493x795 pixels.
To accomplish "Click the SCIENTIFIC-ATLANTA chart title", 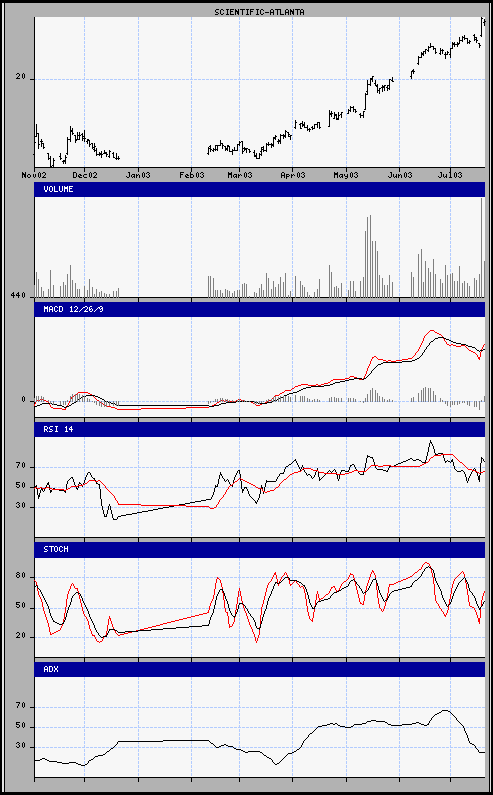I will tap(259, 12).
